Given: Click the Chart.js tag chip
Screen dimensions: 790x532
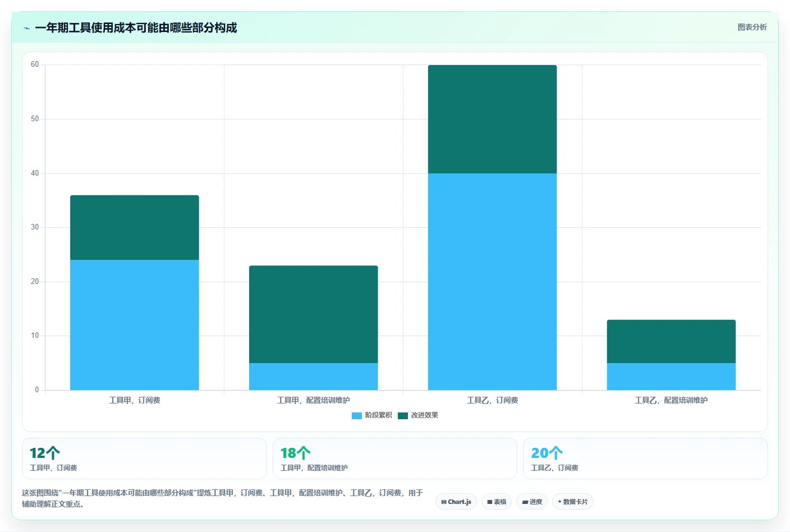Looking at the screenshot, I should click(456, 502).
